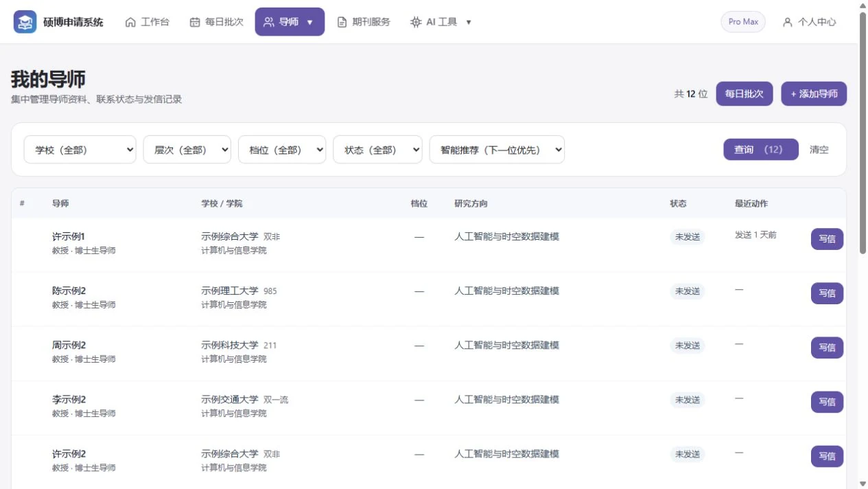
Task: Click 写信 for 许示例1
Action: pos(827,239)
